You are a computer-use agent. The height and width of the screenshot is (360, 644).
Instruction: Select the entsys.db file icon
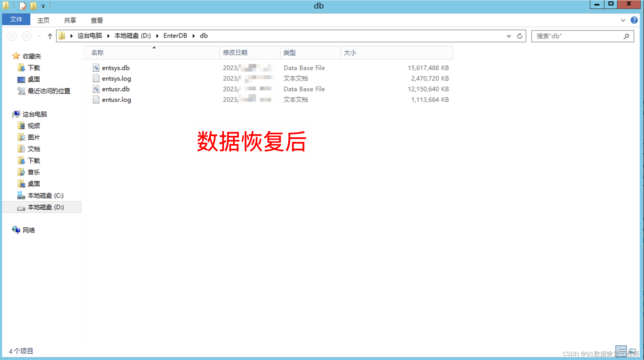click(96, 68)
